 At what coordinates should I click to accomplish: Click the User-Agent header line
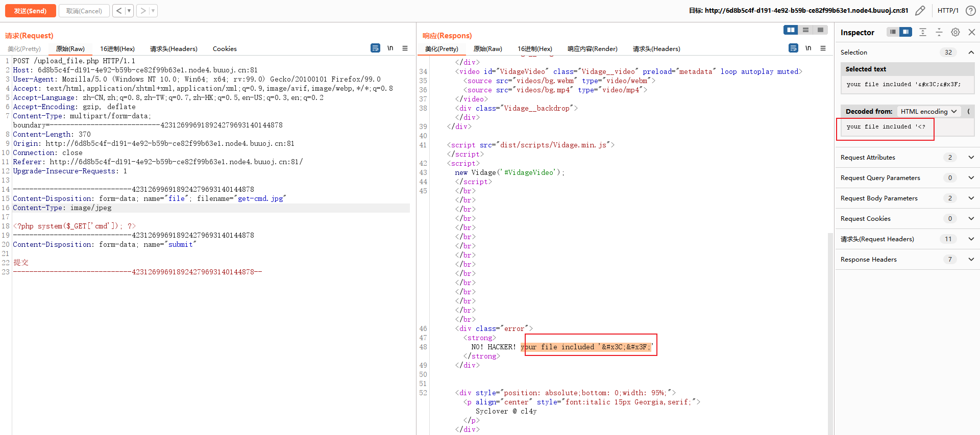[197, 79]
